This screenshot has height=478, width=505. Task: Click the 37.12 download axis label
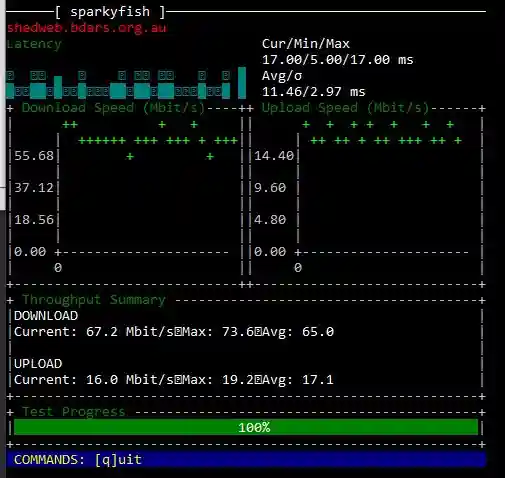click(x=34, y=188)
